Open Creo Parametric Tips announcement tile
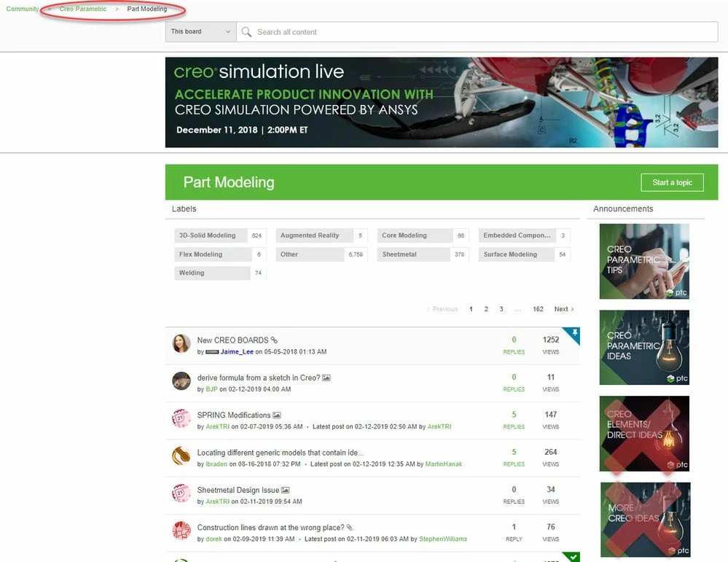This screenshot has height=562, width=728. point(644,262)
